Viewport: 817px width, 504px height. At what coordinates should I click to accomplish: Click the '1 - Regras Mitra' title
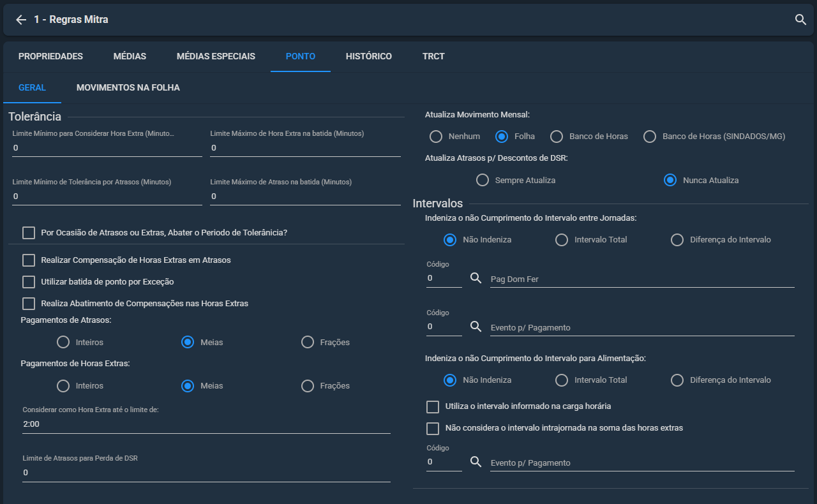coord(71,20)
